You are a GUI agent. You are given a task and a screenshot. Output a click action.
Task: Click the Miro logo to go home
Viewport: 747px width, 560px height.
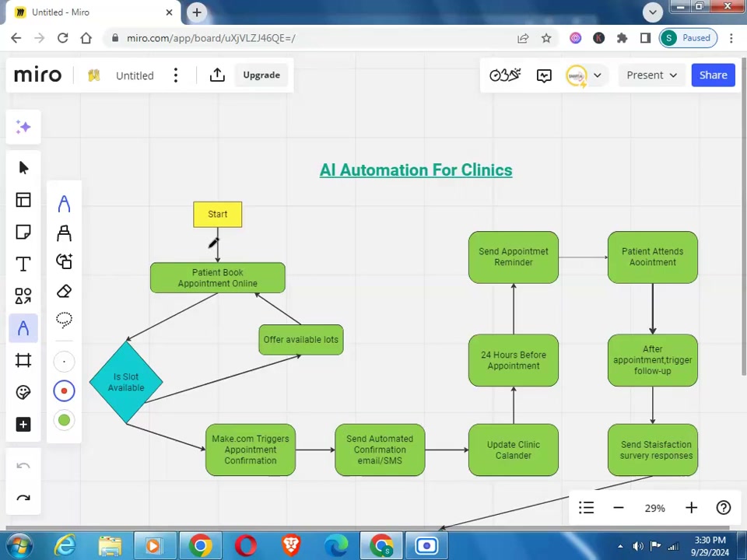tap(37, 75)
